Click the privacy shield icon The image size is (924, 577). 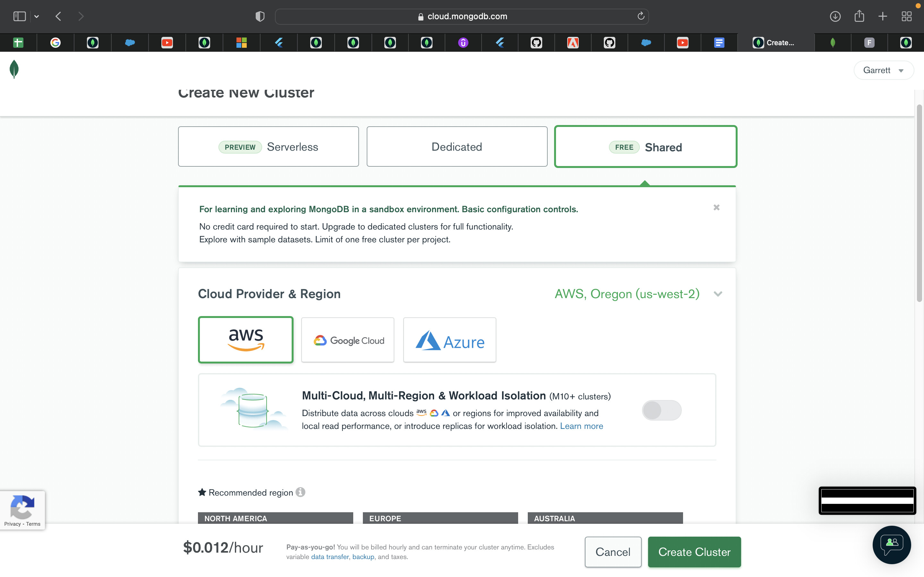260,16
